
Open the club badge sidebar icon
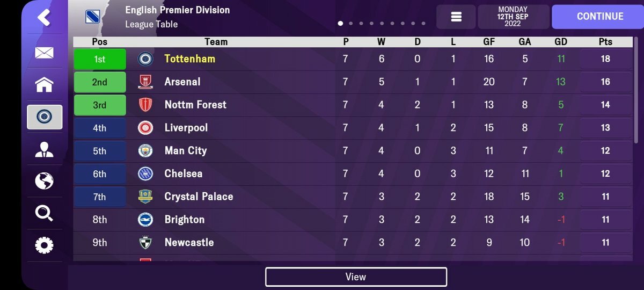(45, 117)
